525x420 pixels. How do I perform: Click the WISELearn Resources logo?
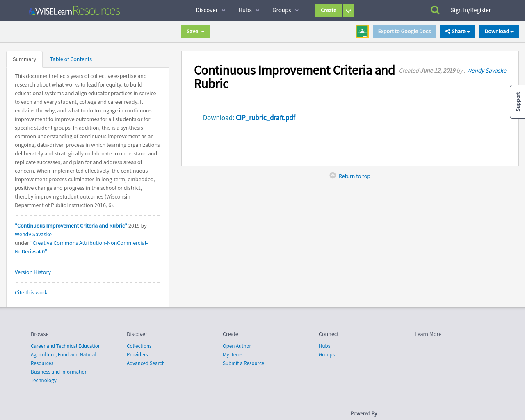pyautogui.click(x=74, y=10)
